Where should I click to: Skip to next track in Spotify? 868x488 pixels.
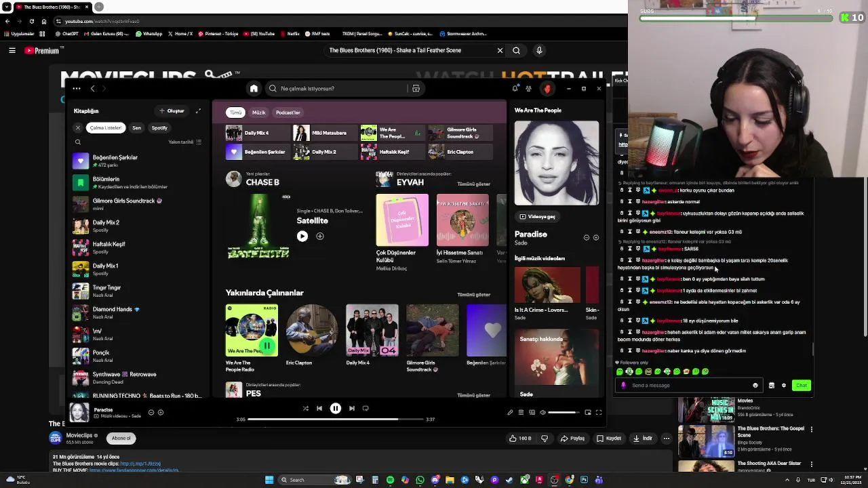pyautogui.click(x=351, y=409)
